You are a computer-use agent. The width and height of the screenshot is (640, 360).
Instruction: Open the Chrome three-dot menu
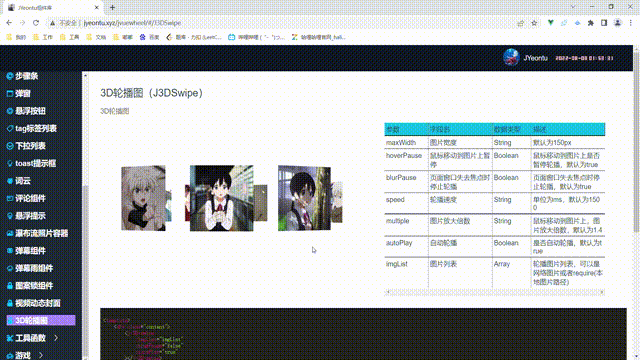pyautogui.click(x=631, y=23)
